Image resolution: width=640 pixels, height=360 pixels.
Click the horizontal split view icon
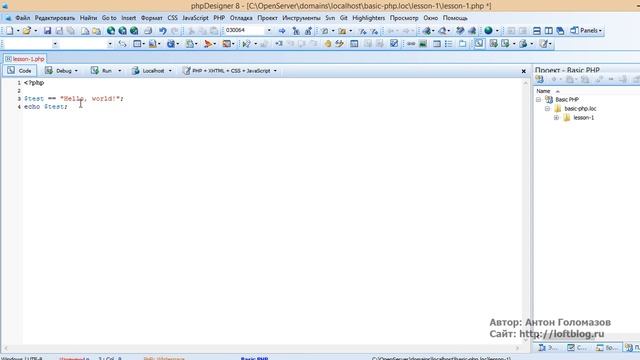537,31
